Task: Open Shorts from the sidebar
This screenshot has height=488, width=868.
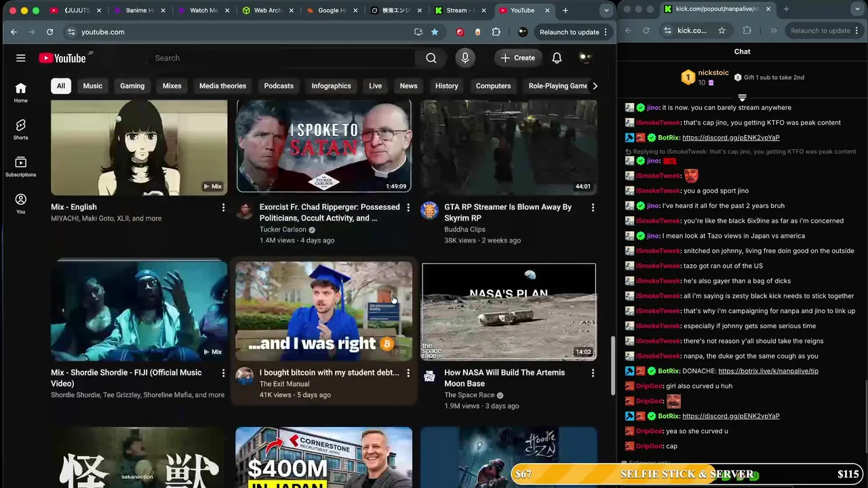Action: coord(21,129)
